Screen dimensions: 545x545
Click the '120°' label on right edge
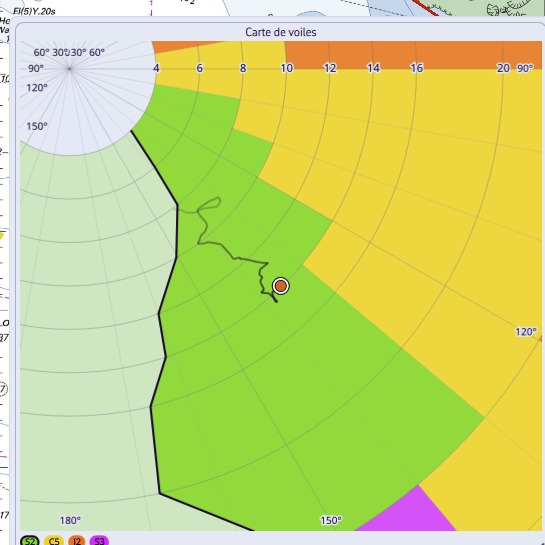(x=526, y=332)
